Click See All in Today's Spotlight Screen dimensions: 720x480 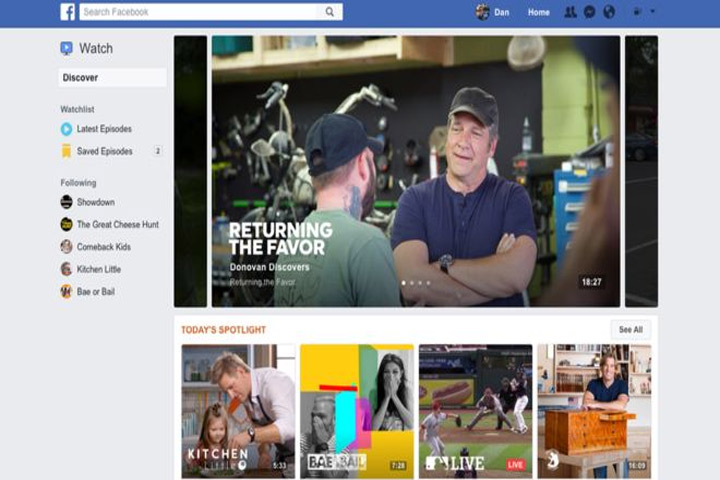(630, 330)
